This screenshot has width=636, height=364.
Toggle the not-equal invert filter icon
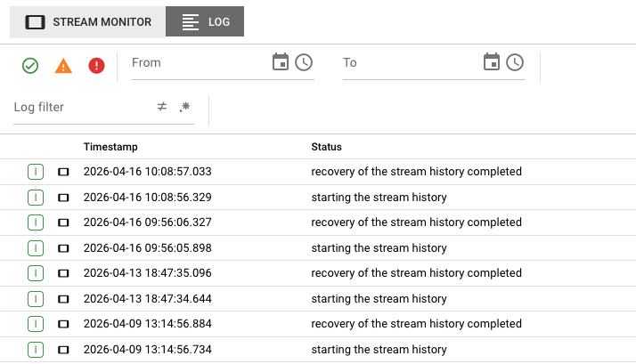[x=162, y=107]
